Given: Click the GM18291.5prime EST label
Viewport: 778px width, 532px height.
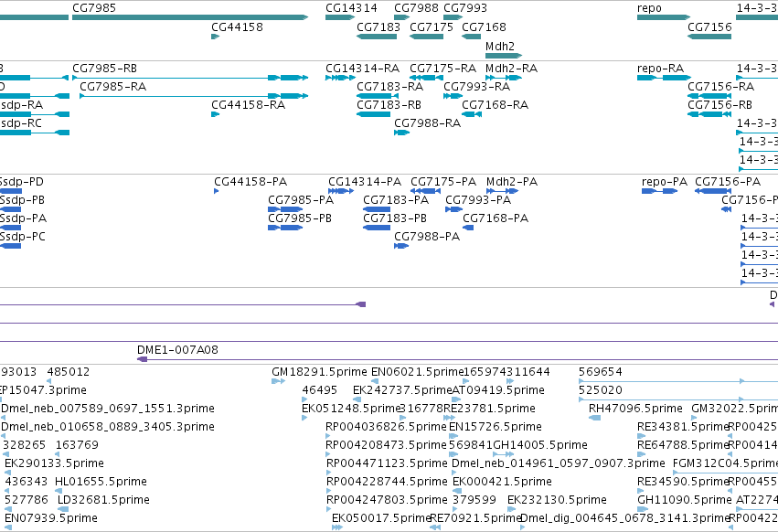Looking at the screenshot, I should click(x=320, y=372).
